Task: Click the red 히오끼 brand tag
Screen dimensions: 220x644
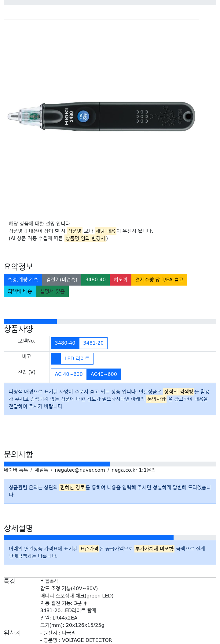Action: point(120,280)
